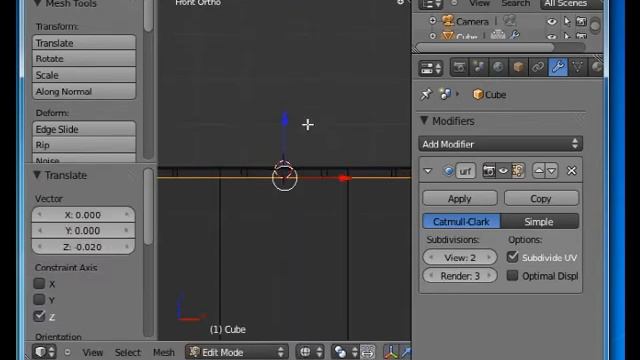Toggle the Camera visibility eye
This screenshot has height=360, width=640.
pos(551,21)
